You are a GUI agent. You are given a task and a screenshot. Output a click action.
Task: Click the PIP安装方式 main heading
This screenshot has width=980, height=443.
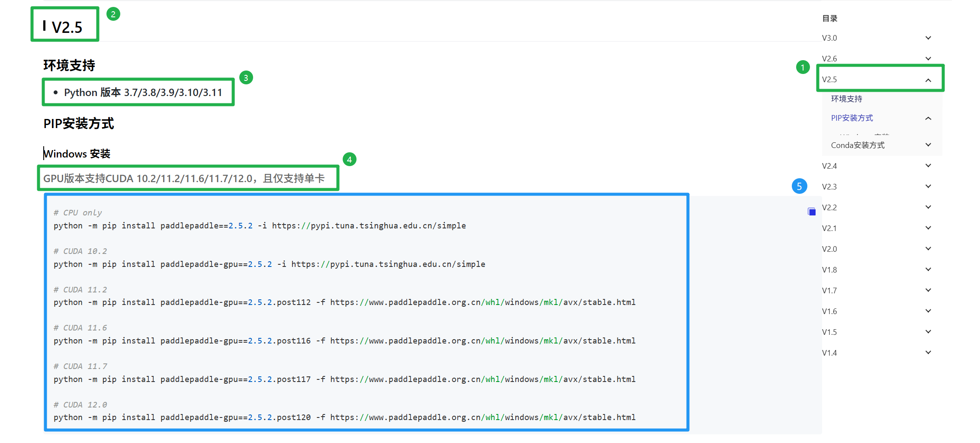(79, 124)
